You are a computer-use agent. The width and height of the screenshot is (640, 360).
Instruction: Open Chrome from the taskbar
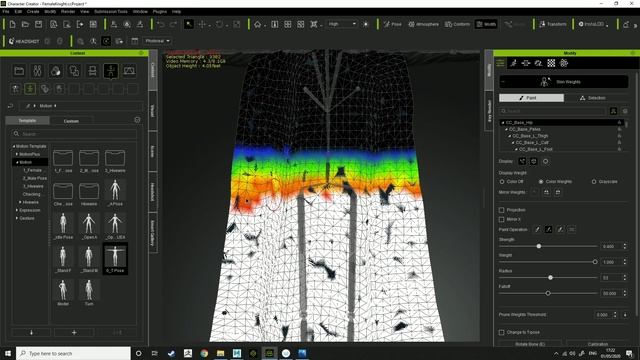tap(204, 353)
